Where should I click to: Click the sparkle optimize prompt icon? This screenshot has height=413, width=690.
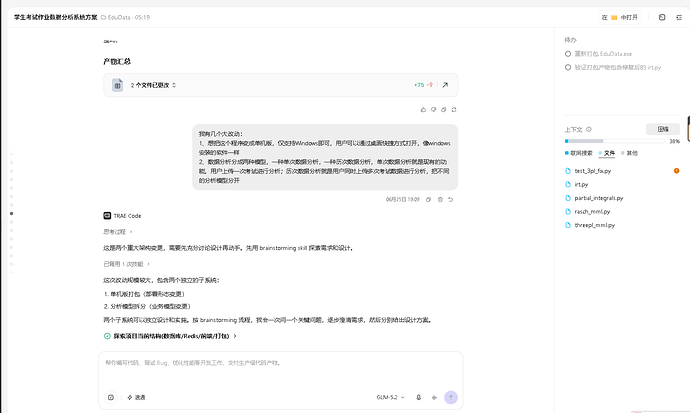coord(434,397)
